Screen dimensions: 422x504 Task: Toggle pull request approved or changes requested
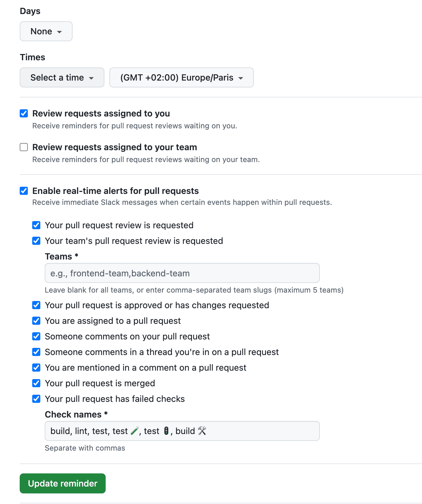(36, 305)
